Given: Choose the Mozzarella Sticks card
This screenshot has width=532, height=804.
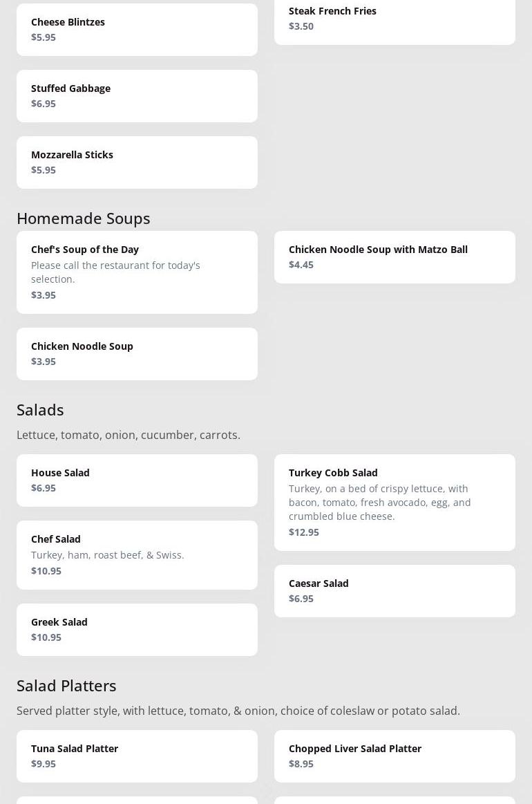Looking at the screenshot, I should coord(137,162).
